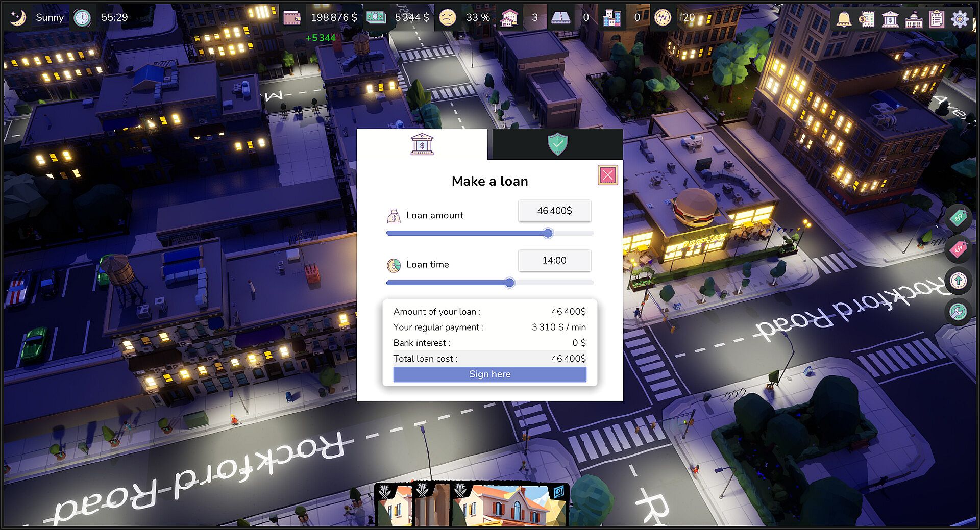This screenshot has width=980, height=530.
Task: Click the upgrade arrow round button
Action: 958,281
